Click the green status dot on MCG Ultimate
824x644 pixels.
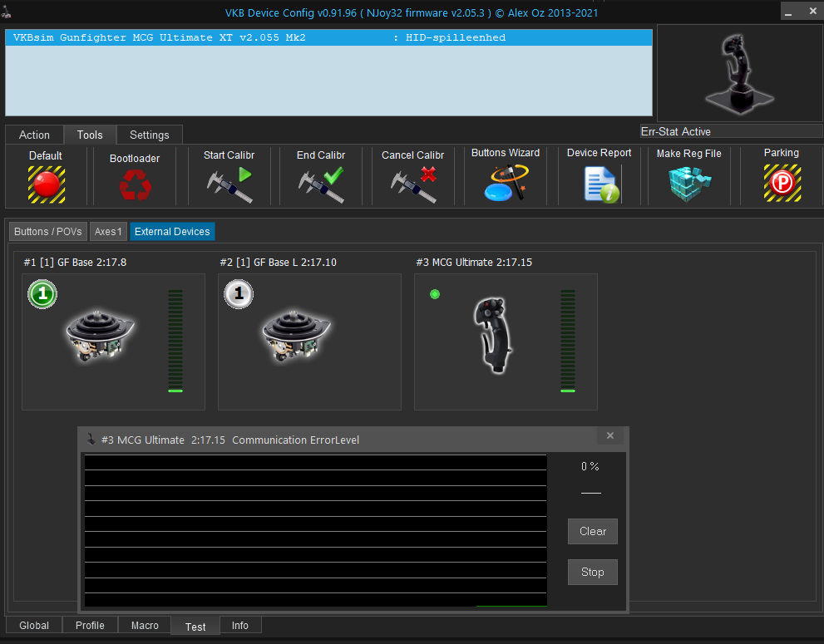(435, 294)
